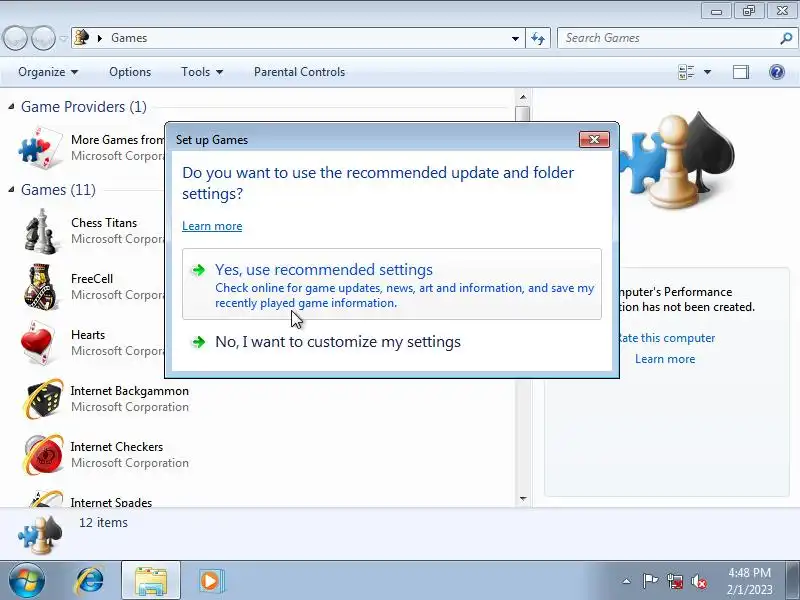Open the FreeCell game icon
Screen dimensions: 800x600
tap(41, 287)
